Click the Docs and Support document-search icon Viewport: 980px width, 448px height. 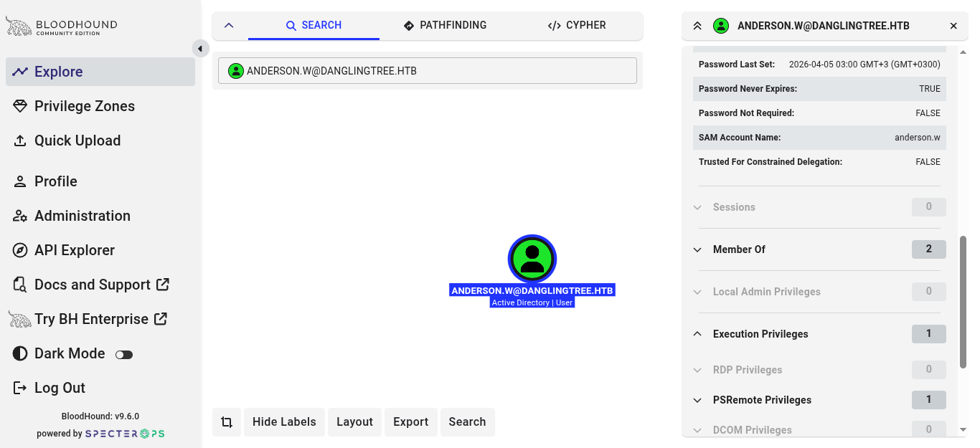tap(20, 285)
